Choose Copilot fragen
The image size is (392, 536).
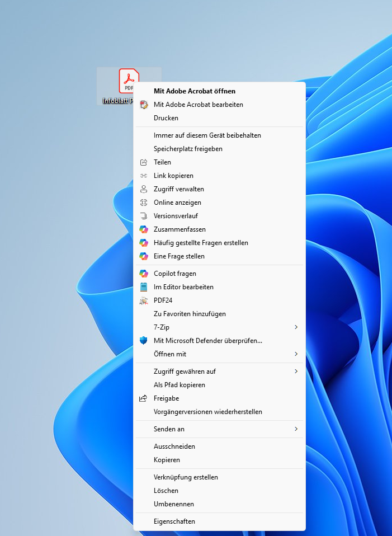[219, 274]
